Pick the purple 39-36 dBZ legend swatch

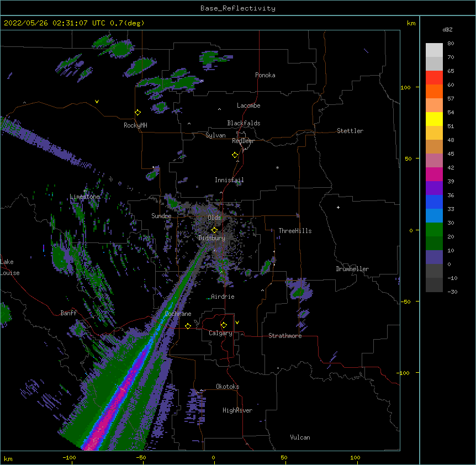434,188
